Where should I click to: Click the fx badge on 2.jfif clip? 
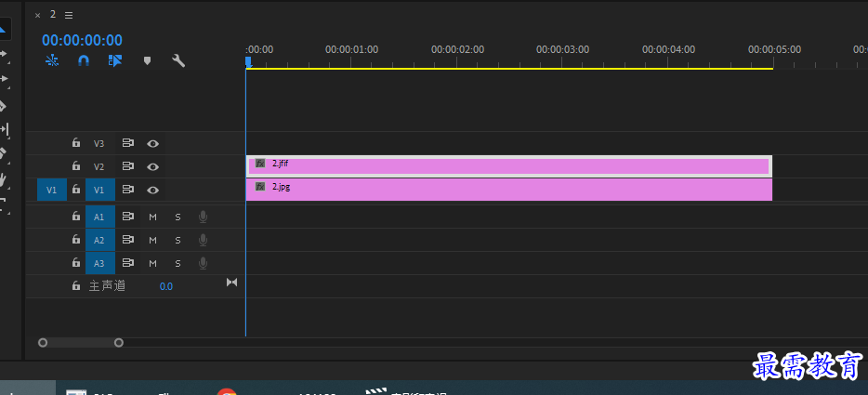[259, 164]
